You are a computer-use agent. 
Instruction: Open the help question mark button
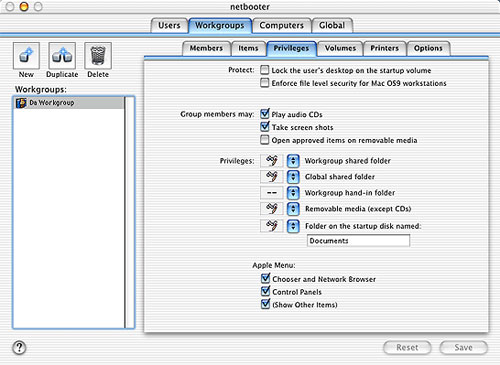(x=19, y=348)
